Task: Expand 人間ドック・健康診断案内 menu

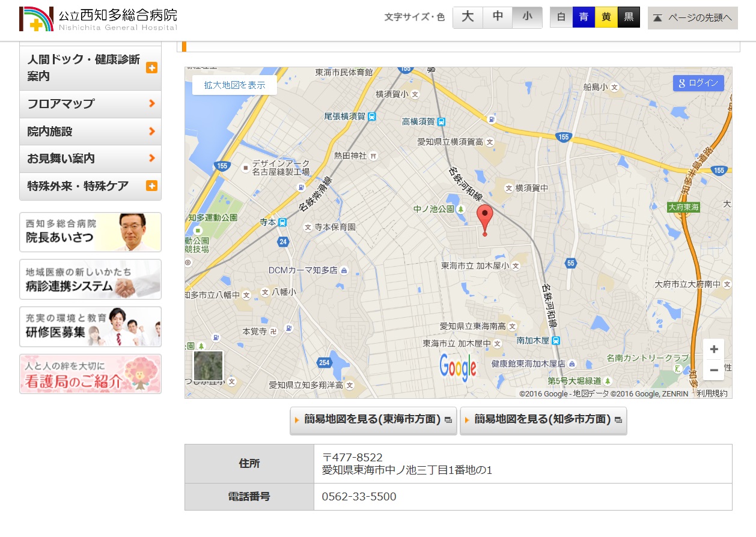Action: click(x=151, y=68)
